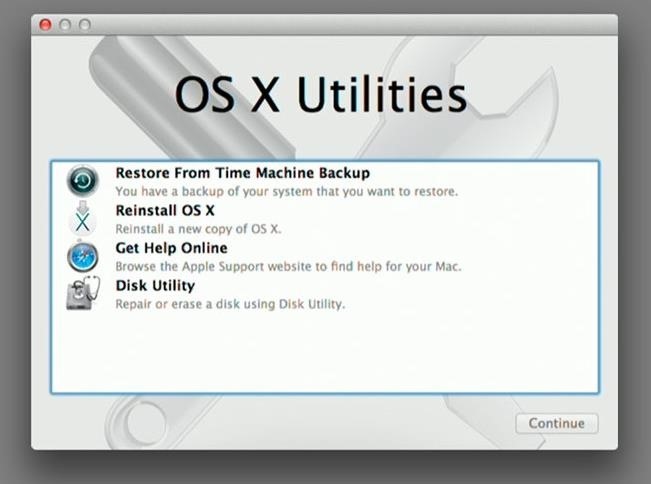Select Restore From Time Machine Backup

[242, 173]
